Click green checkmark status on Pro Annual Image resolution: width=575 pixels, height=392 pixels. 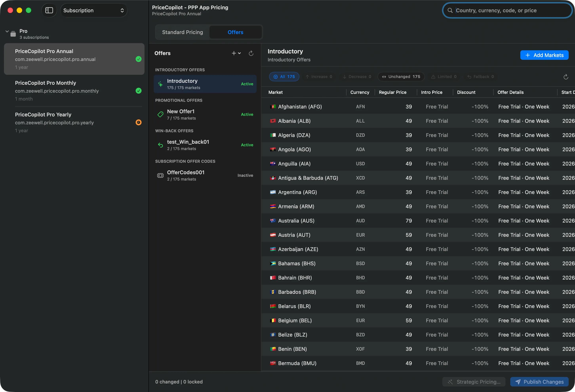pyautogui.click(x=139, y=59)
